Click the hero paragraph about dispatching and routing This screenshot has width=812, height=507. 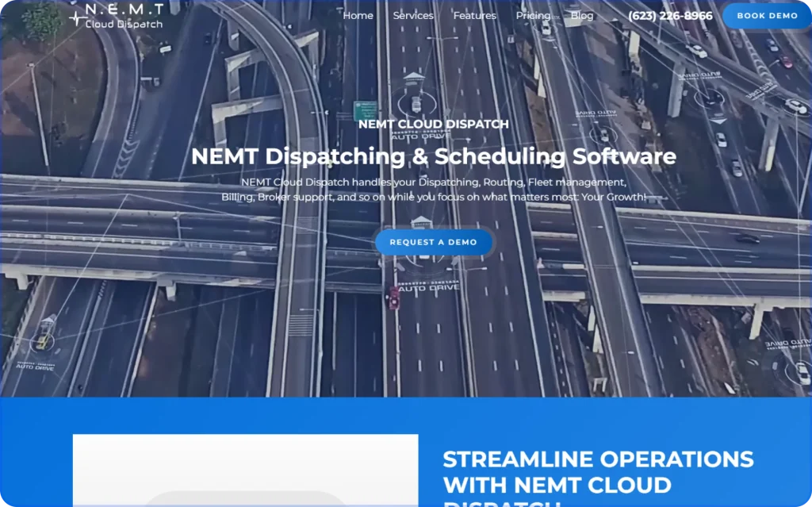[x=434, y=189]
